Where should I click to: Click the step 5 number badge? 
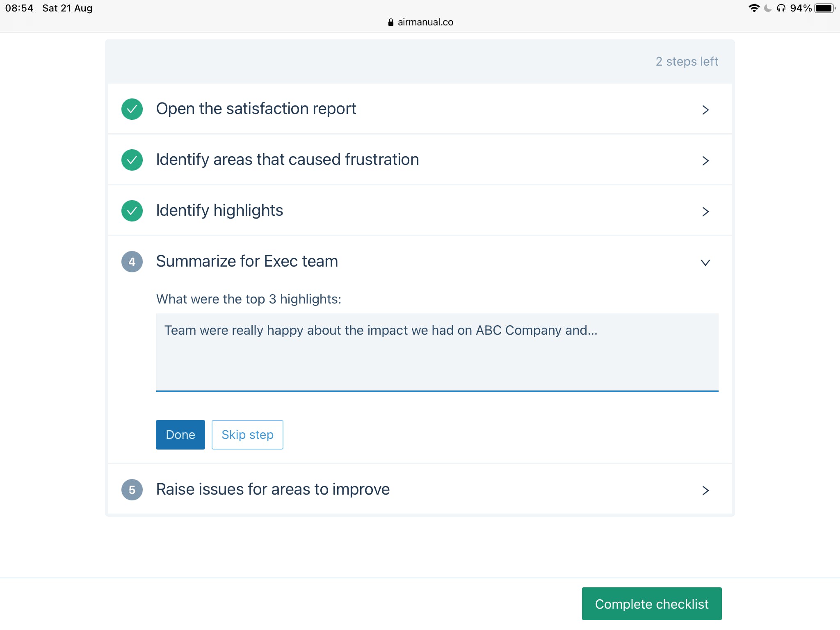tap(132, 490)
